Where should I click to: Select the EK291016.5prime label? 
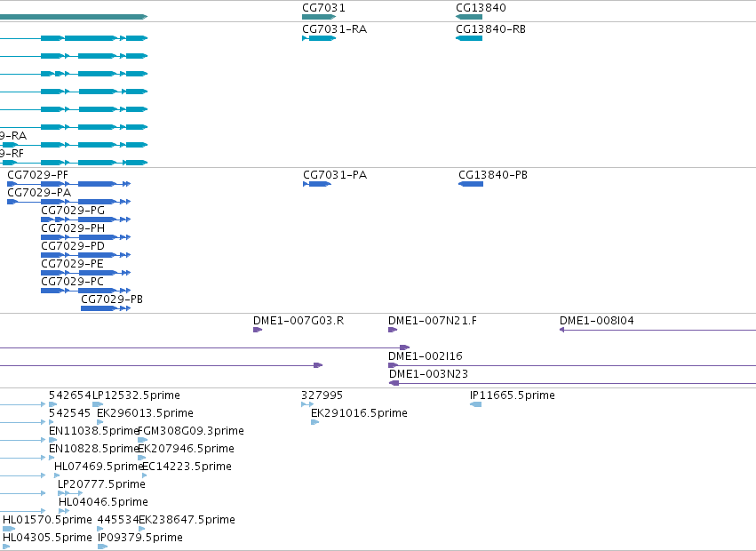(359, 413)
